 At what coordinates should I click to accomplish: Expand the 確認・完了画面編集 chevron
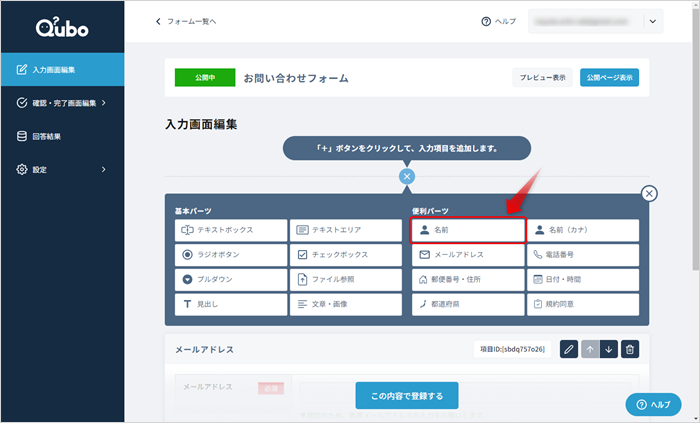click(x=104, y=103)
